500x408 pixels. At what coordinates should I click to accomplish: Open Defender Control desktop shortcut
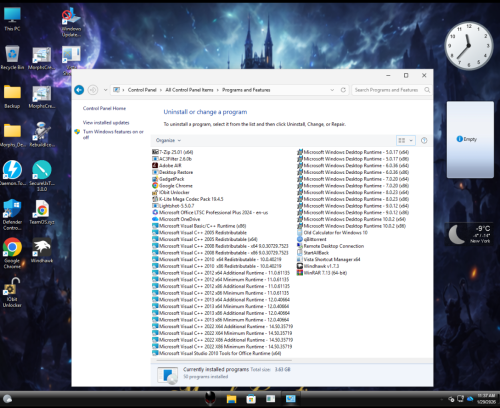(12, 214)
